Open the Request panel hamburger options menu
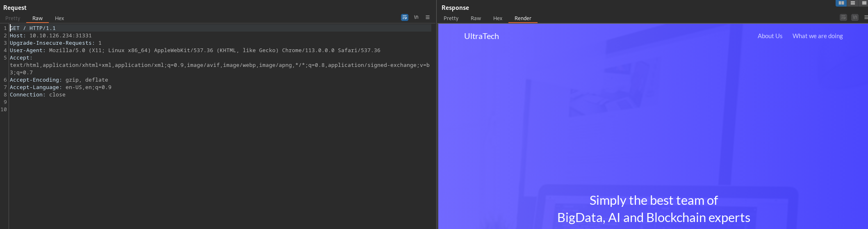 click(x=428, y=17)
